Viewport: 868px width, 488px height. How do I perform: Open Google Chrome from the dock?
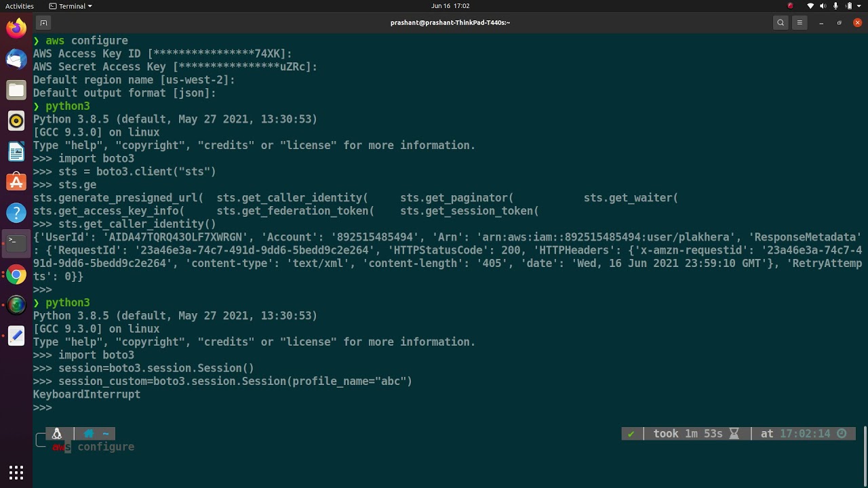[16, 274]
